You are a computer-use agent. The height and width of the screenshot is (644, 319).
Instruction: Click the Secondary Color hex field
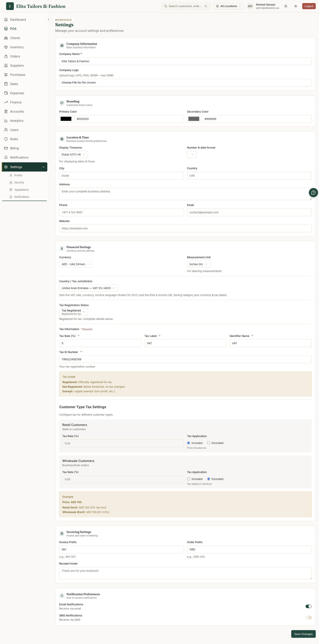pyautogui.click(x=257, y=119)
